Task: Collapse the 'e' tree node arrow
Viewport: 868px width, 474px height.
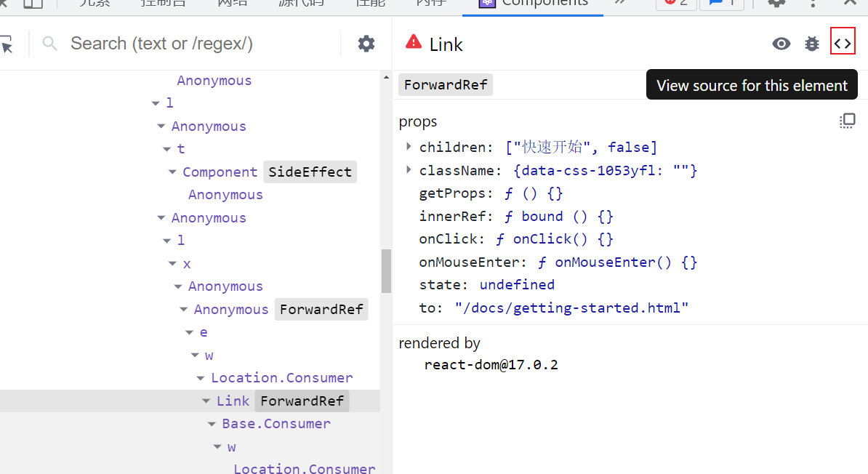Action: point(189,333)
